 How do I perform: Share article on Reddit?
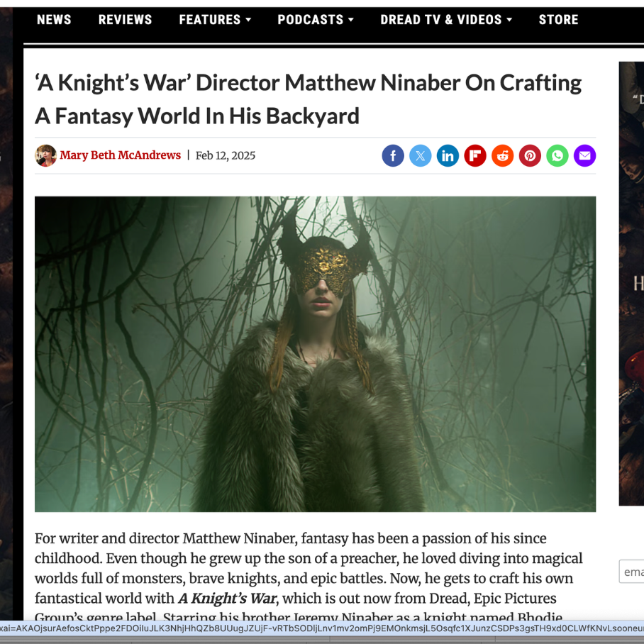502,155
